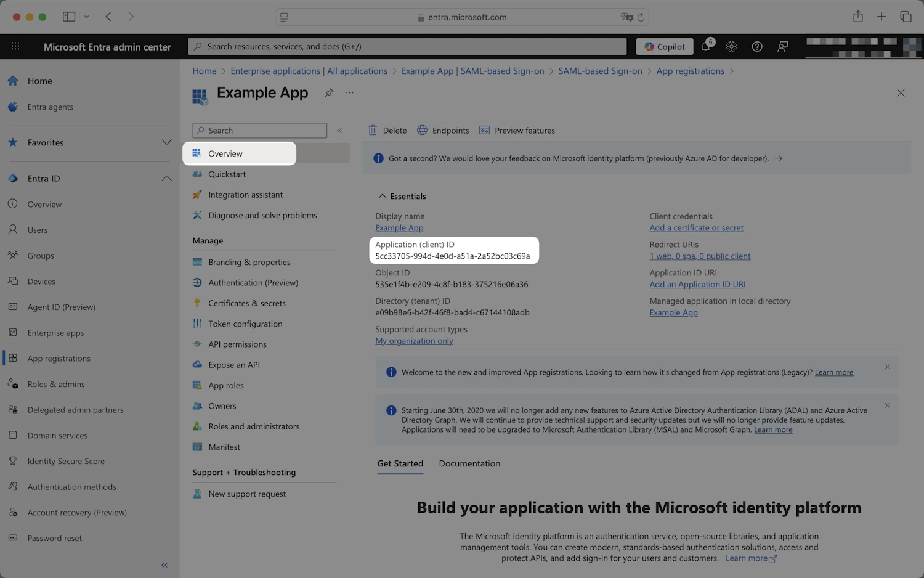Click the Expose an API cloud icon
Screen dimensions: 924x578
click(197, 365)
